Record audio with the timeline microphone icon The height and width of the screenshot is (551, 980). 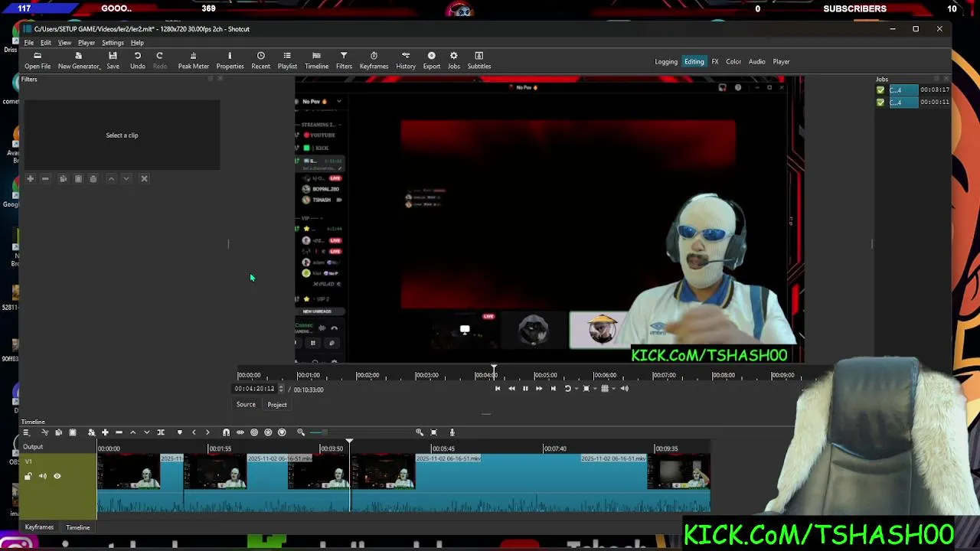click(452, 432)
